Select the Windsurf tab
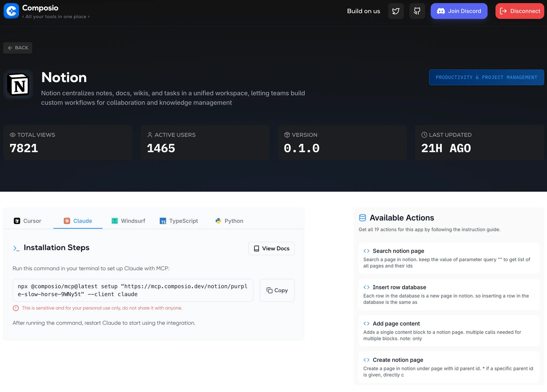This screenshot has height=392, width=547. point(128,221)
